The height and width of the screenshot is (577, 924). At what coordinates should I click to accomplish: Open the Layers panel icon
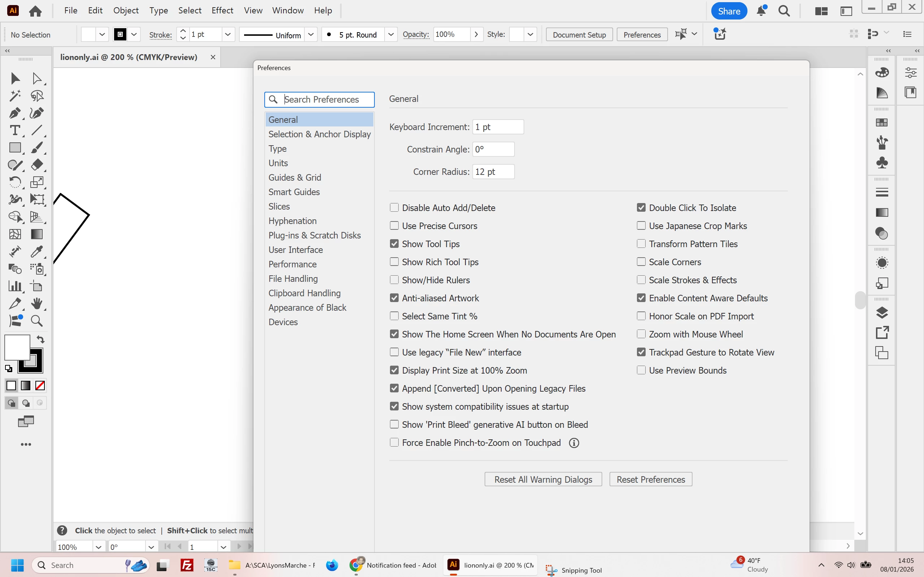[882, 313]
